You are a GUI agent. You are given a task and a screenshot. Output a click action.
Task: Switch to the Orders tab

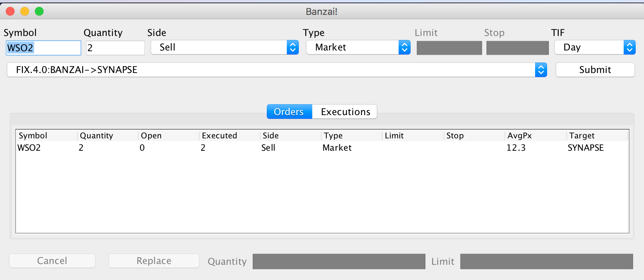pos(289,111)
